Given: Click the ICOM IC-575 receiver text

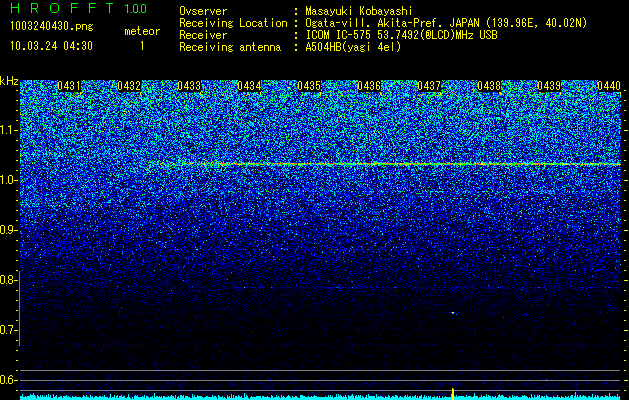Looking at the screenshot, I should (401, 35).
